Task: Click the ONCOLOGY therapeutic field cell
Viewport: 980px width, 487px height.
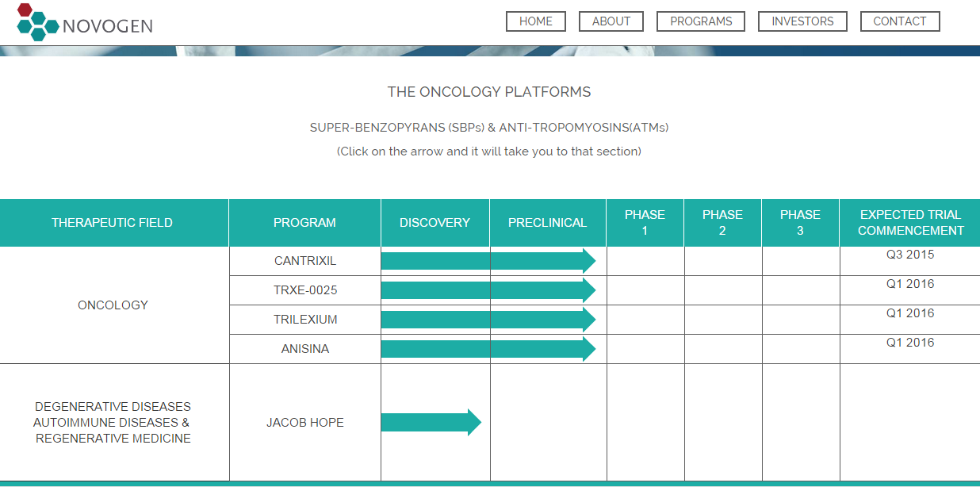Action: [113, 305]
